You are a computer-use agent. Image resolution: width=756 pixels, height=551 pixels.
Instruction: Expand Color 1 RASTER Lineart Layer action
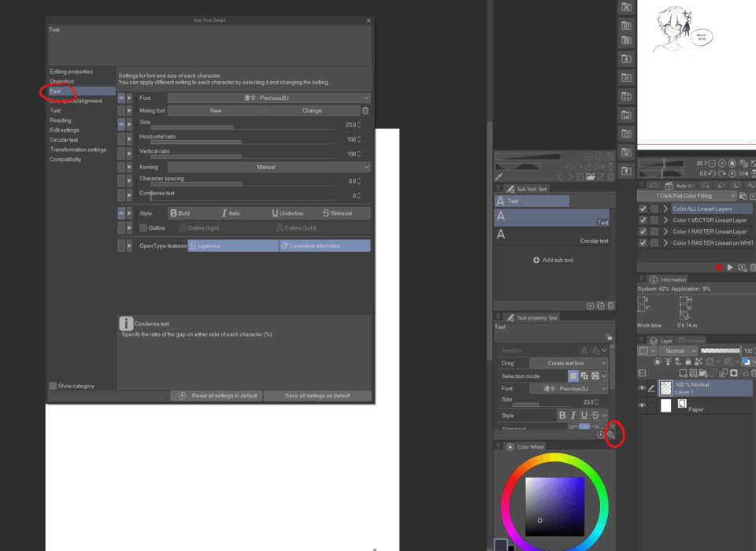(x=666, y=231)
